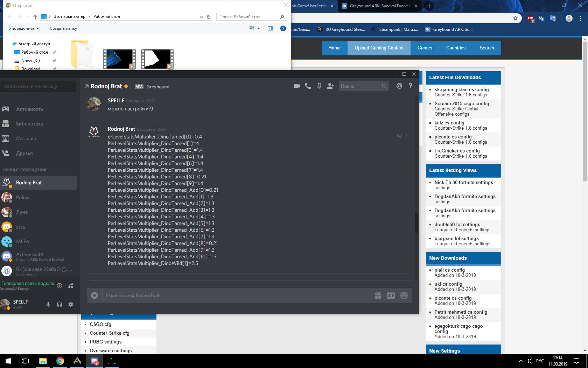Open the view options dropdown arrow
The width and height of the screenshot is (588, 368).
click(259, 28)
